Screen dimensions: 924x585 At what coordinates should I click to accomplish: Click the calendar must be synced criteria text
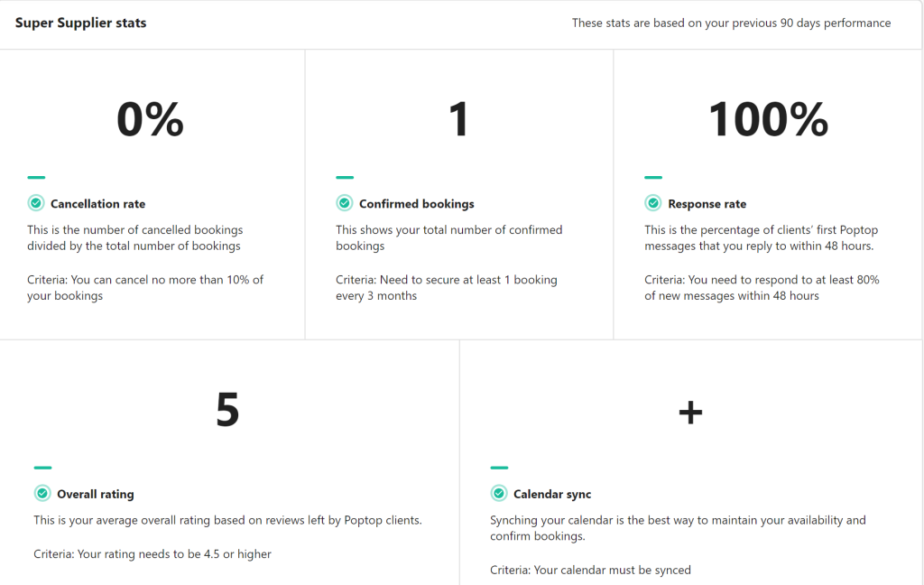pyautogui.click(x=590, y=570)
